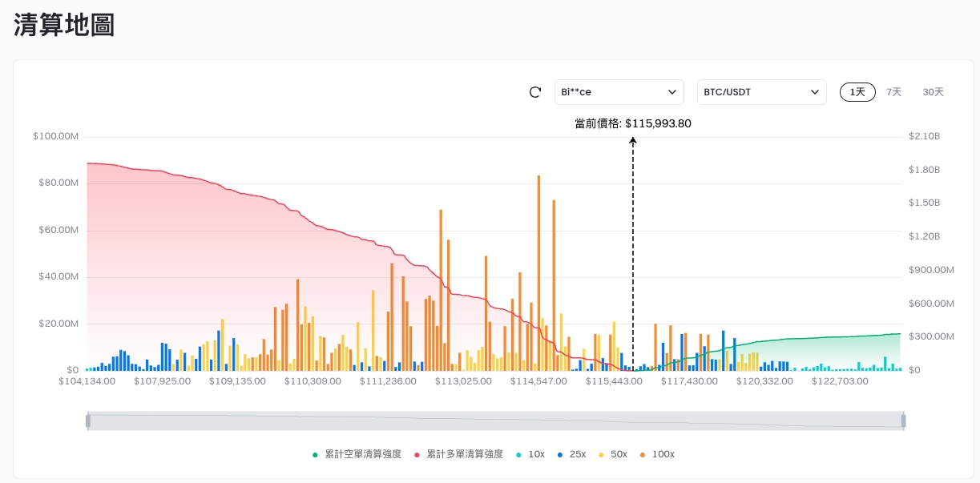
Task: Click the green dot of 累計空單清算強度 legend
Action: (x=316, y=455)
